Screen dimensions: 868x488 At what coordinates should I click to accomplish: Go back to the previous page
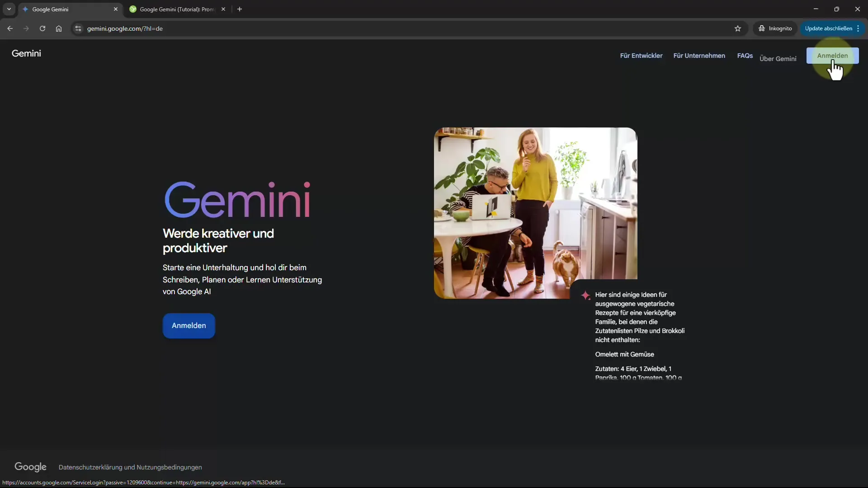point(10,28)
